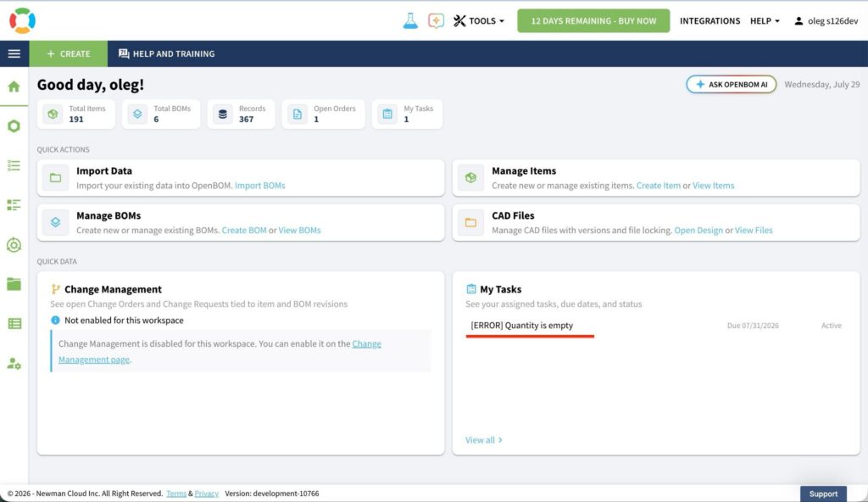Open the My Tasks stat card
Viewport: 868px width, 502px height.
click(x=408, y=114)
